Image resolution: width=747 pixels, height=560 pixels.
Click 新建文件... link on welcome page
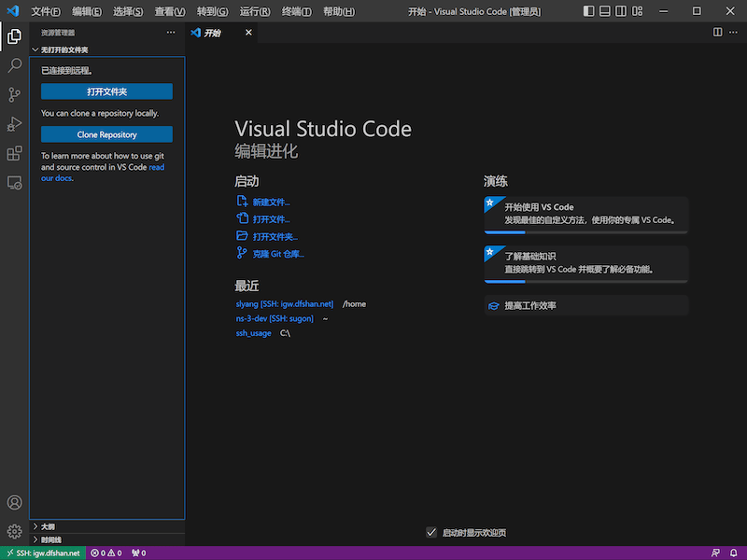point(271,203)
